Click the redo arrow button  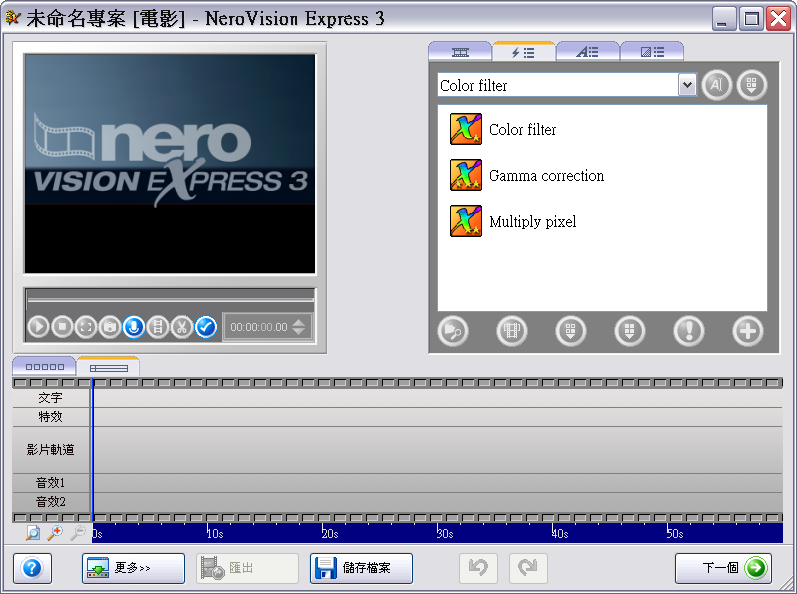point(528,568)
